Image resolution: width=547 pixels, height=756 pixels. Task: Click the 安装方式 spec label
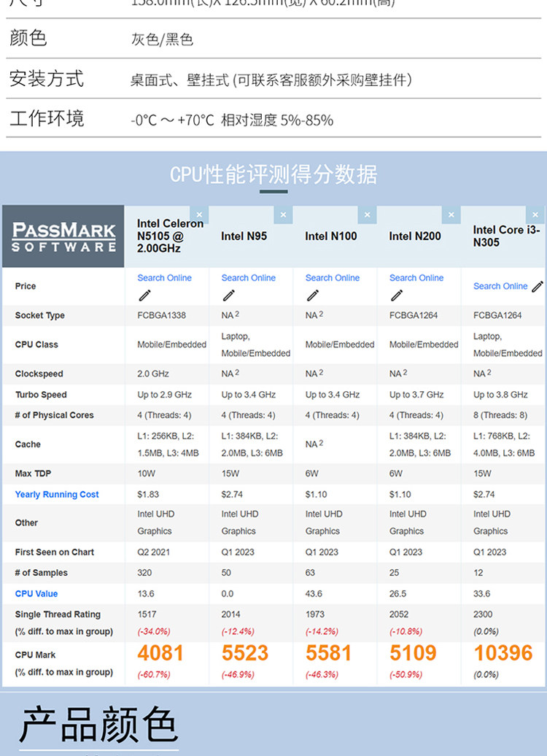coord(47,79)
